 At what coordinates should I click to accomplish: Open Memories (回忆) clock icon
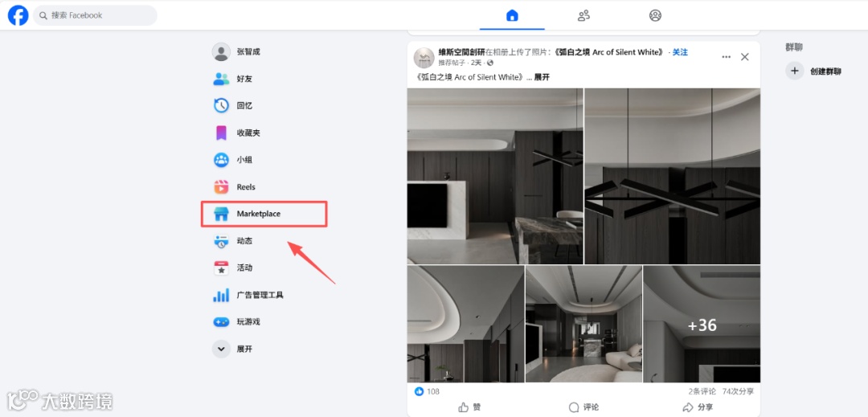pyautogui.click(x=221, y=105)
